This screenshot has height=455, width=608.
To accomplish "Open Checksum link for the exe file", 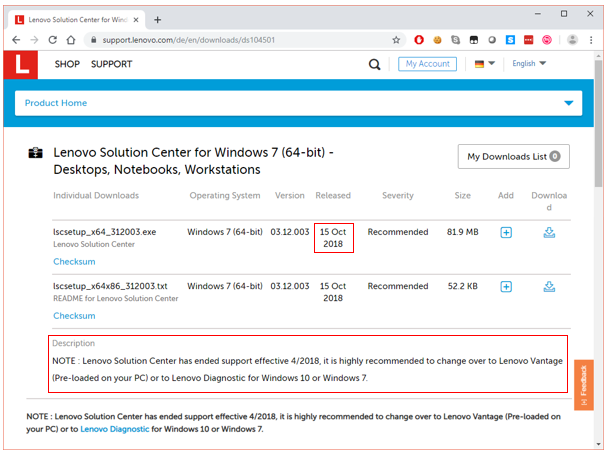I will tap(74, 262).
